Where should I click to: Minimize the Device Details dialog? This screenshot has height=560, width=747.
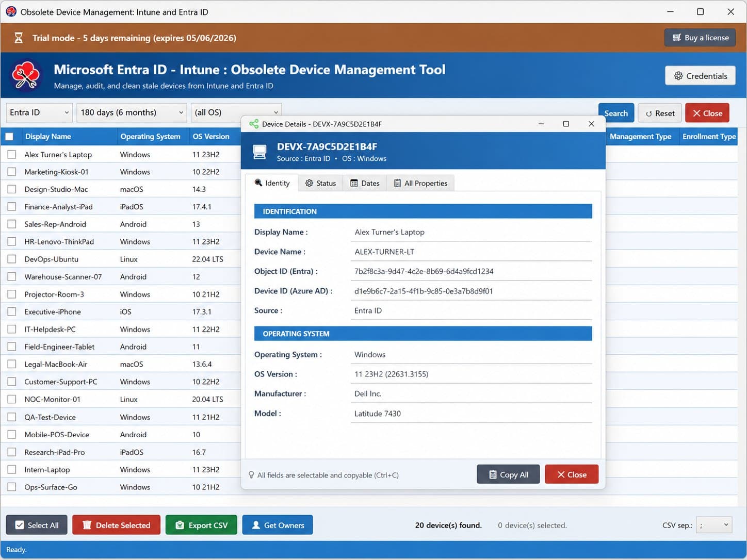coord(541,124)
